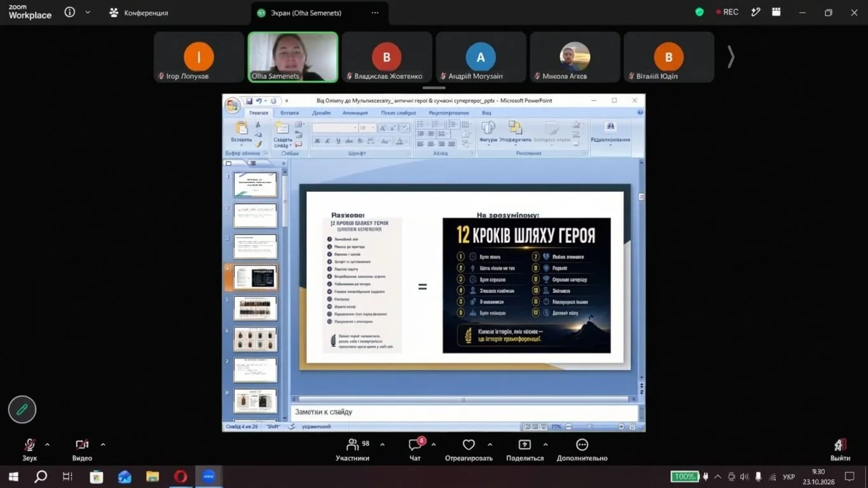Screen dimensions: 868x488
Task: Expand the arrow beside Участники
Action: (382, 445)
